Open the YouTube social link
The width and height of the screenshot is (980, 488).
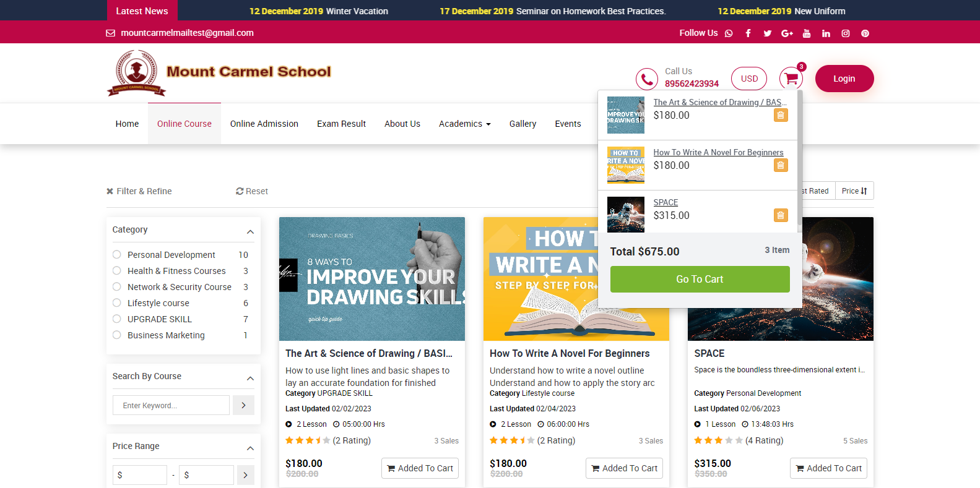806,33
